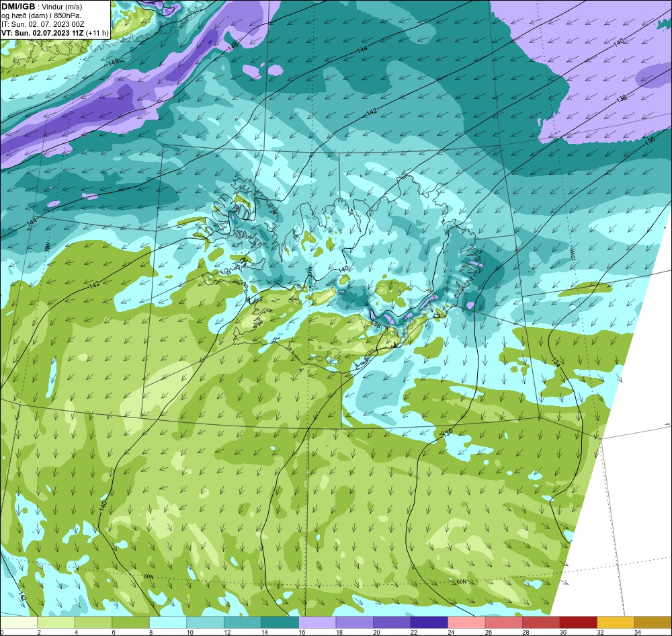This screenshot has height=636, width=672.
Task: Click the 22–24 m/s dark indigo legend swatch
Action: 429,623
